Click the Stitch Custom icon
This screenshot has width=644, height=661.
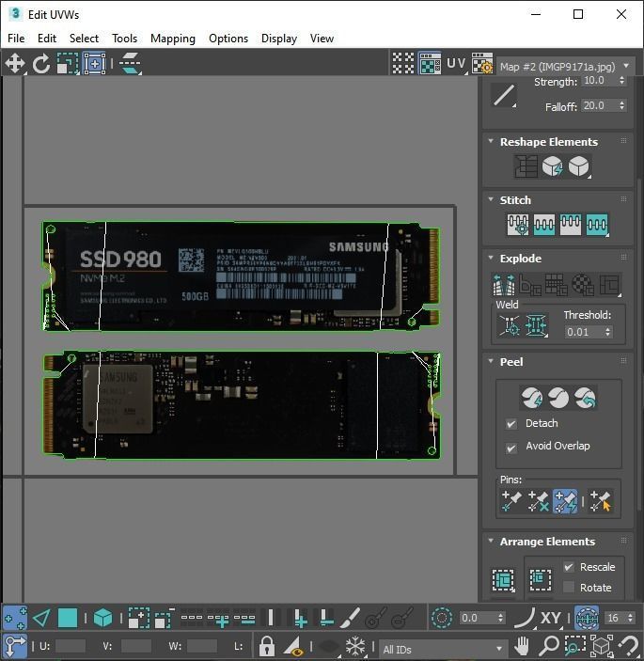click(597, 225)
